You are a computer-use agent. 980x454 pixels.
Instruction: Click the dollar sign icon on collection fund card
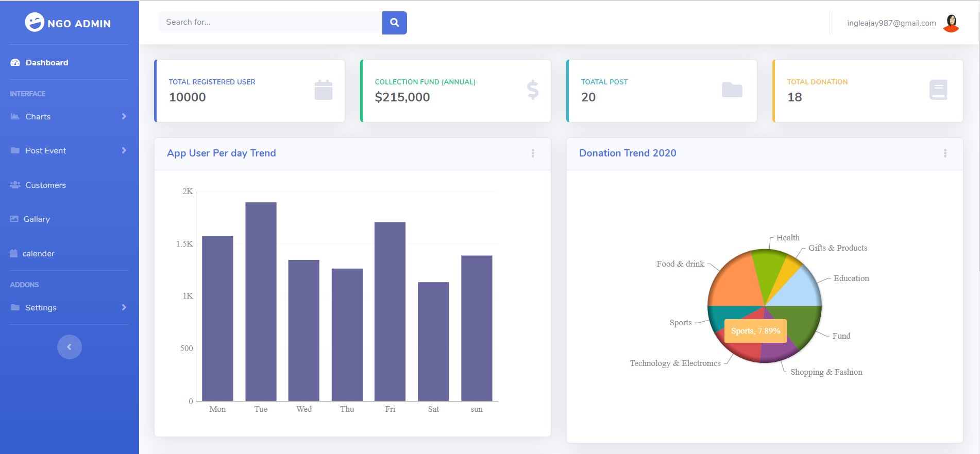(532, 90)
